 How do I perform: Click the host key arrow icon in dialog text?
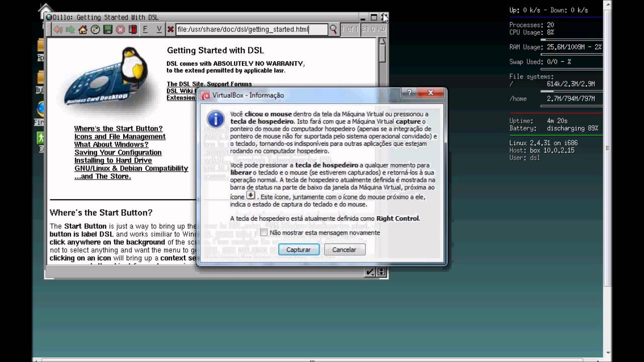click(251, 196)
